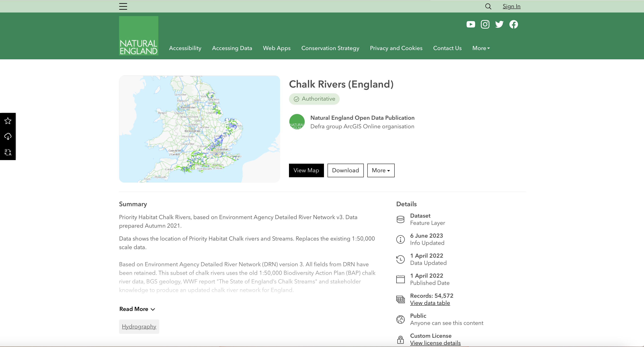The width and height of the screenshot is (644, 347).
Task: Open the Facebook icon
Action: click(514, 24)
